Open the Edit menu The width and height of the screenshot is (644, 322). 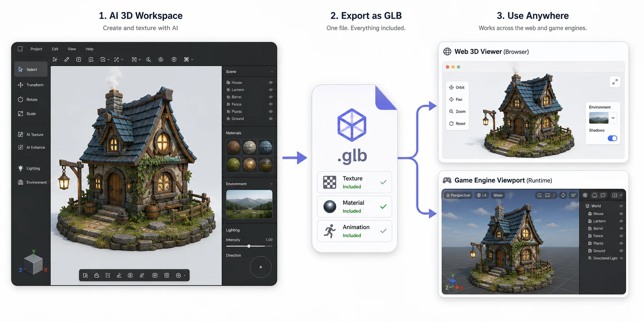55,49
